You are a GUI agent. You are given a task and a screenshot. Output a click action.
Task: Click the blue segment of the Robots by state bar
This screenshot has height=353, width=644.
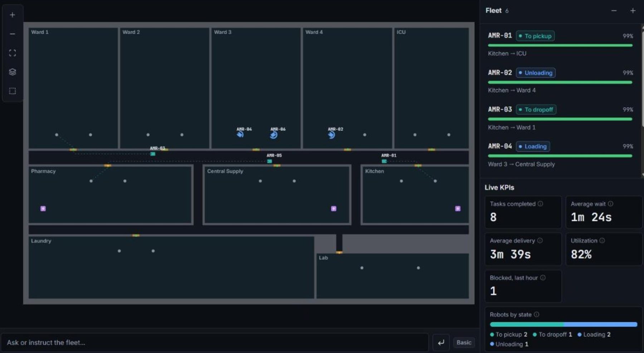click(600, 324)
